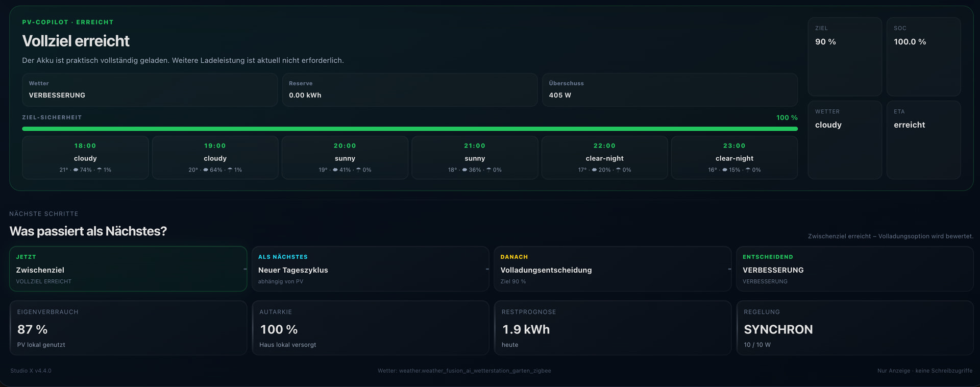Click the umbrella icon in the 19:00 forecast

230,170
